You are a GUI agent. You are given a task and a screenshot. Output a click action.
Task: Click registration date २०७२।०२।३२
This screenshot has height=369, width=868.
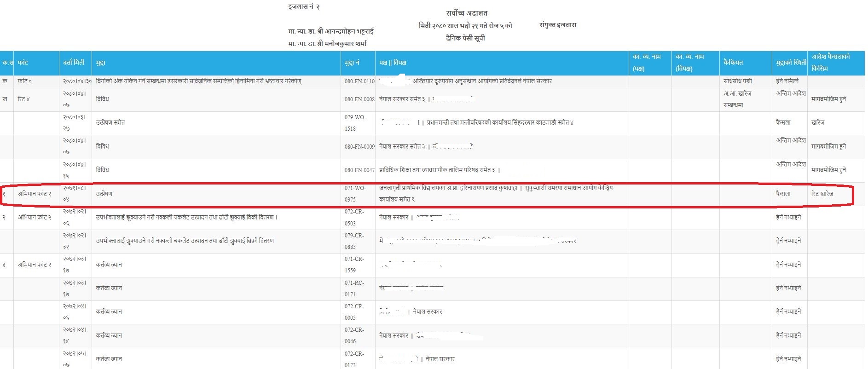click(75, 241)
